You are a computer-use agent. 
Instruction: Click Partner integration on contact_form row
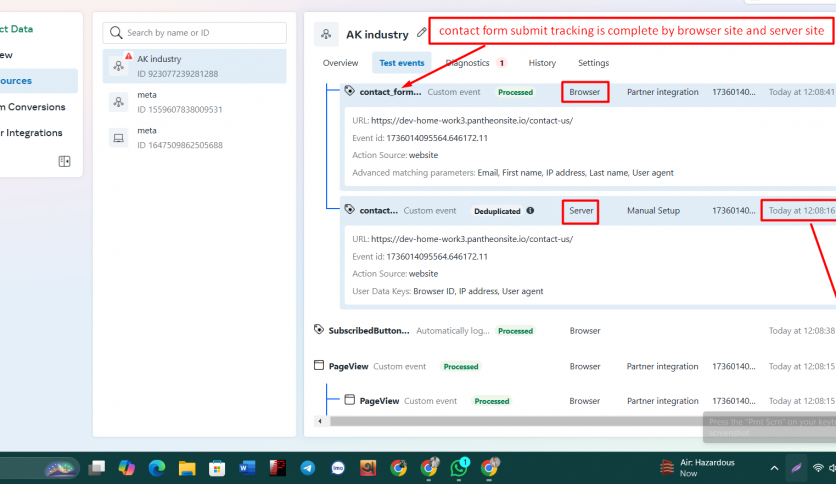pos(663,92)
